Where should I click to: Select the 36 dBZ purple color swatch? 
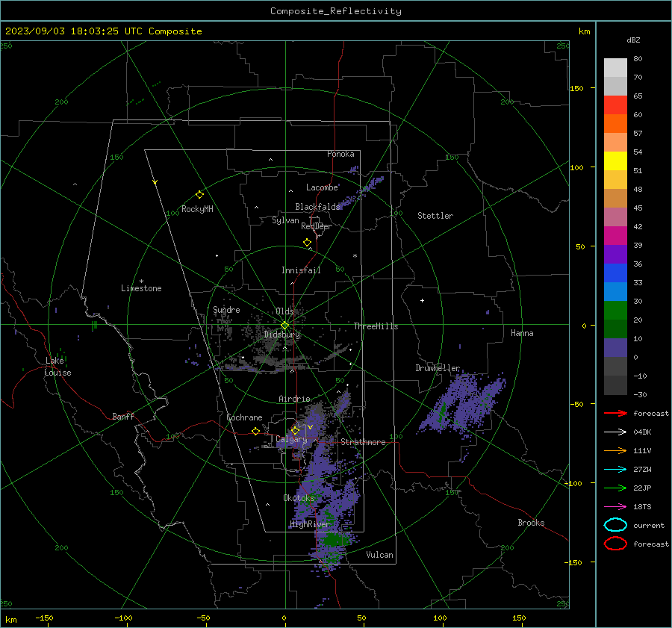615,254
